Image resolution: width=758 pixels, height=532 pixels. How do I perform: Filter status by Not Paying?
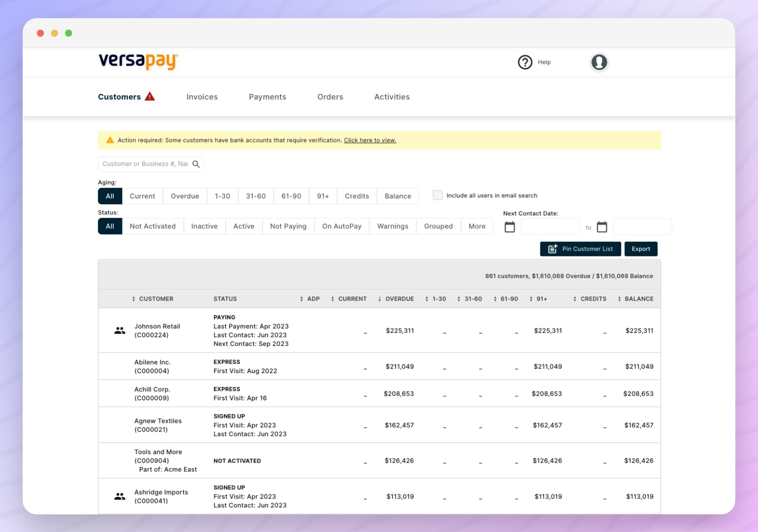(288, 226)
